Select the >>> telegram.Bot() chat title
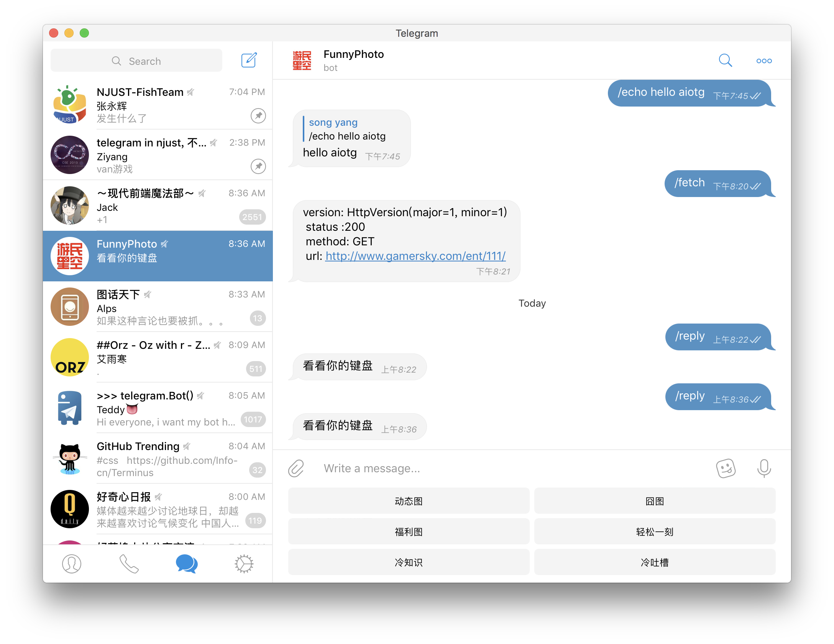The height and width of the screenshot is (644, 834). (145, 396)
